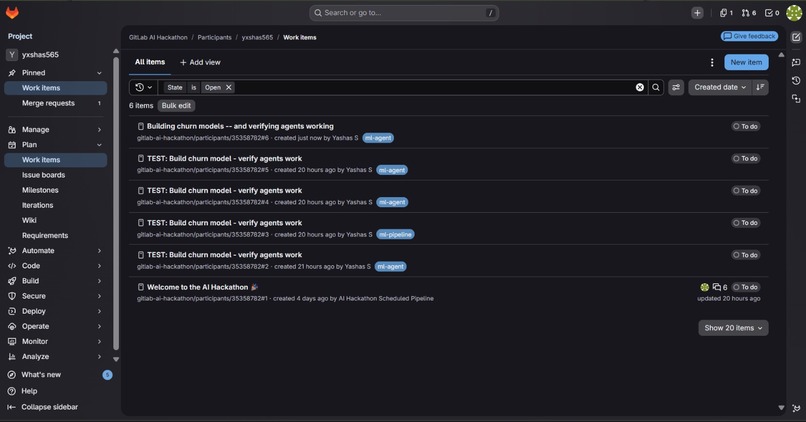This screenshot has width=806, height=422.
Task: Click the sessions icon in right rail
Action: [796, 98]
